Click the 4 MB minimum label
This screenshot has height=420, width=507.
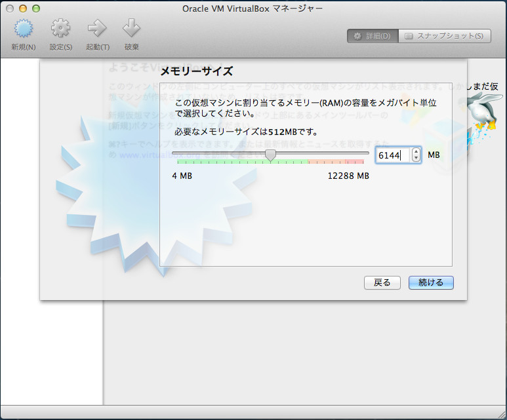(x=182, y=176)
